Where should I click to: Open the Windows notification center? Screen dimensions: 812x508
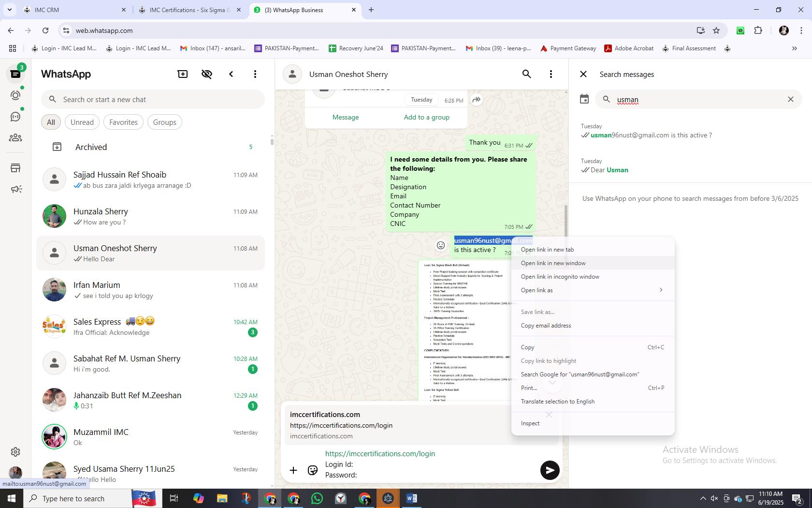point(797,498)
